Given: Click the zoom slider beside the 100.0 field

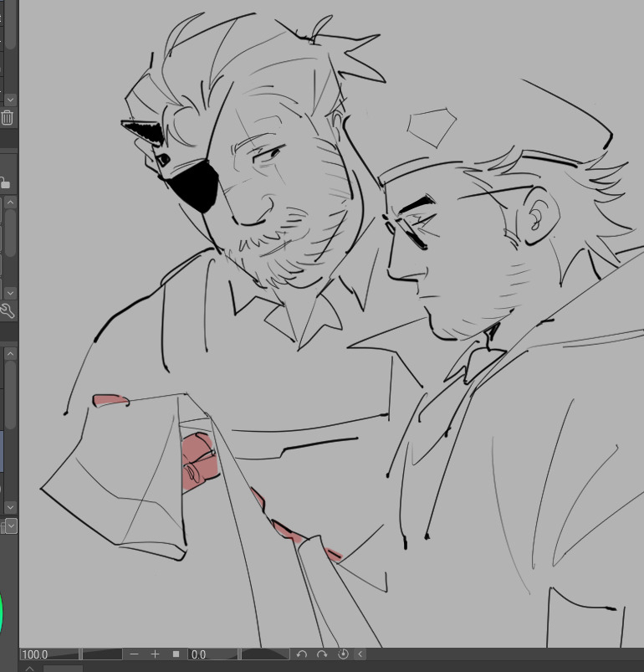Looking at the screenshot, I should point(102,654).
